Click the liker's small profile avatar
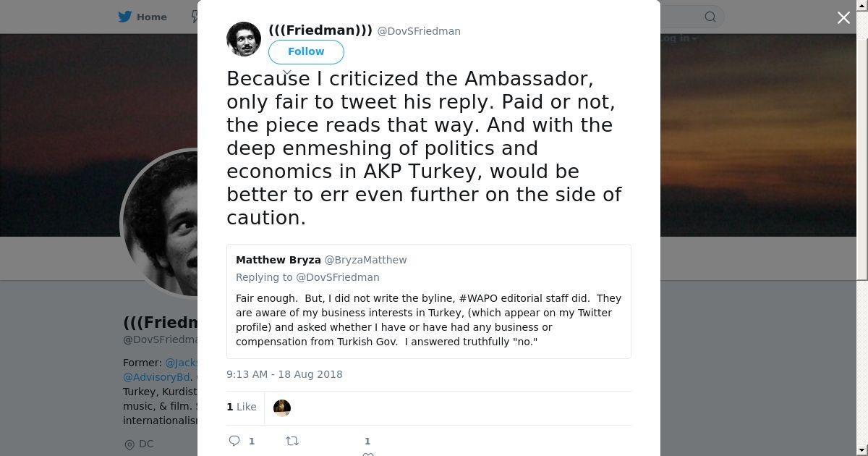868x456 pixels. (282, 408)
